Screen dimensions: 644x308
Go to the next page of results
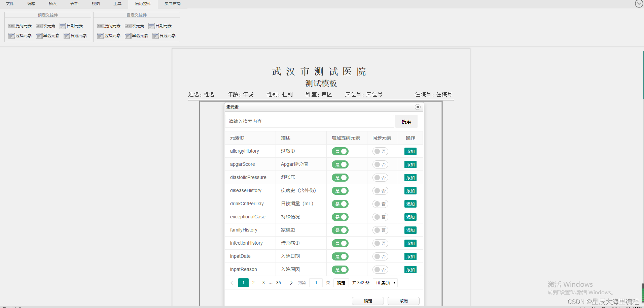pos(291,283)
